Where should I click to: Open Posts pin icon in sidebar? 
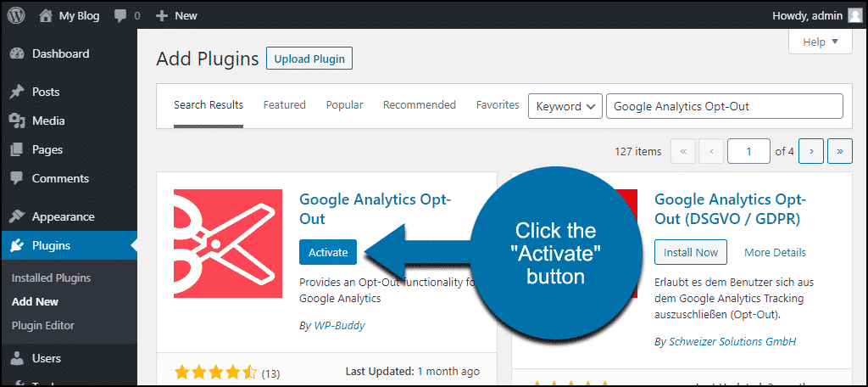pyautogui.click(x=17, y=92)
